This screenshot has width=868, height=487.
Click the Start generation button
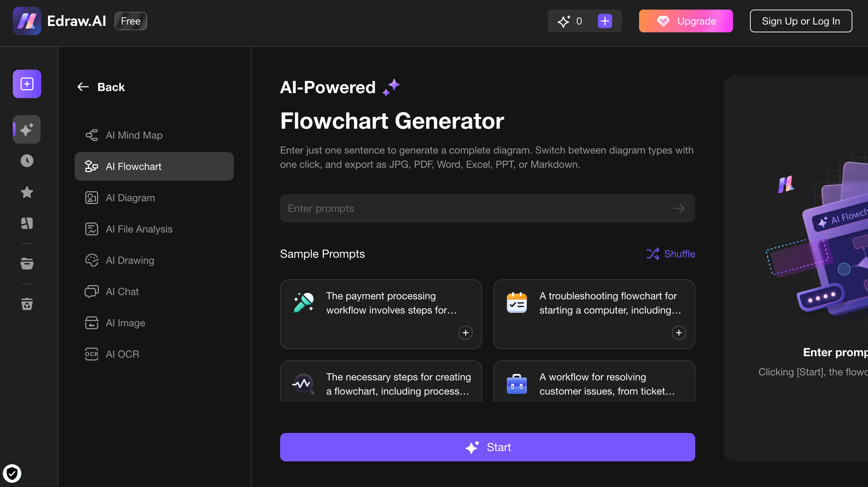pyautogui.click(x=488, y=447)
